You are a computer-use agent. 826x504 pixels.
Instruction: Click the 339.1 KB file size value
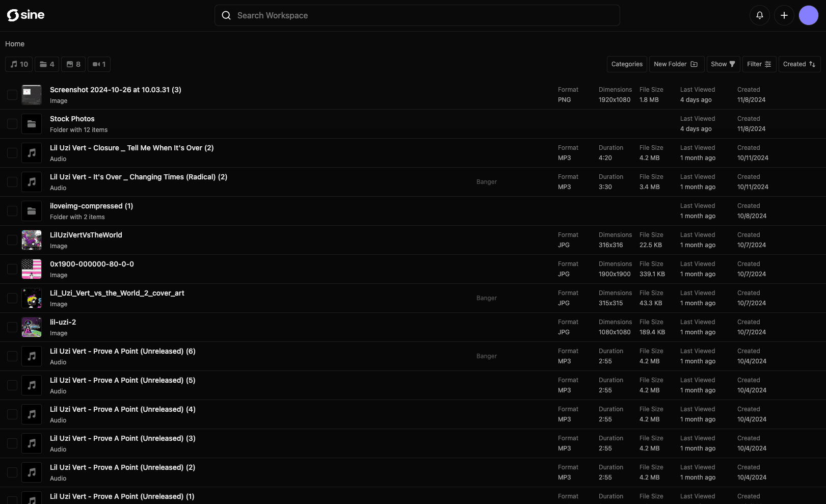[652, 274]
